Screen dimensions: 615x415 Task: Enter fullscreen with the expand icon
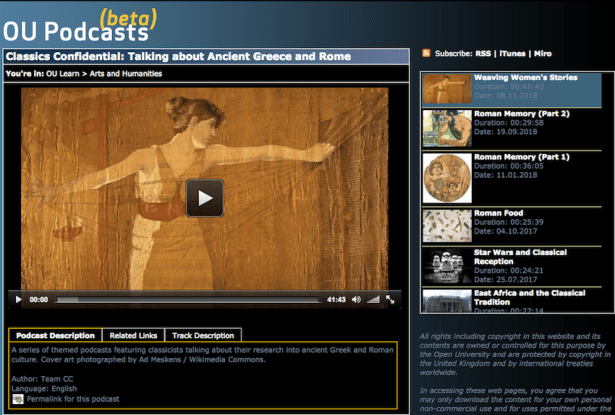click(x=392, y=299)
